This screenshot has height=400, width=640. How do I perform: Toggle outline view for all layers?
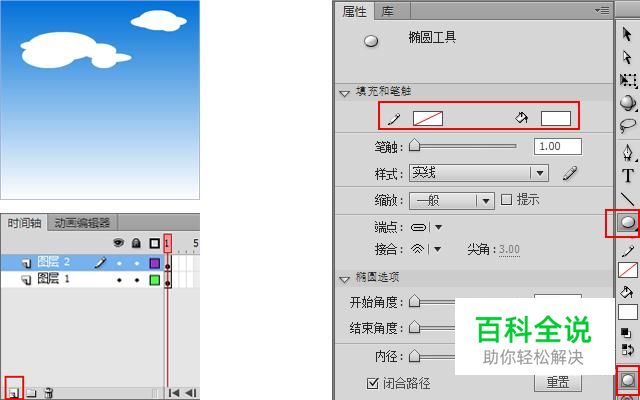154,243
